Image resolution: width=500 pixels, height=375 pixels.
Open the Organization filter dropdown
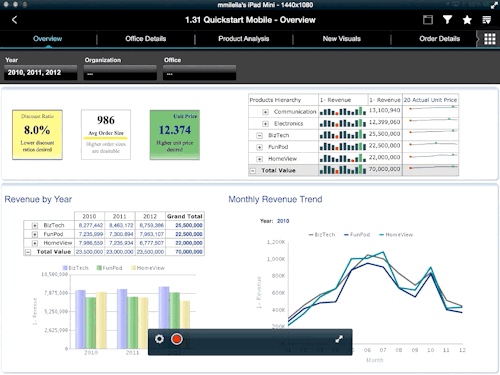(120, 72)
